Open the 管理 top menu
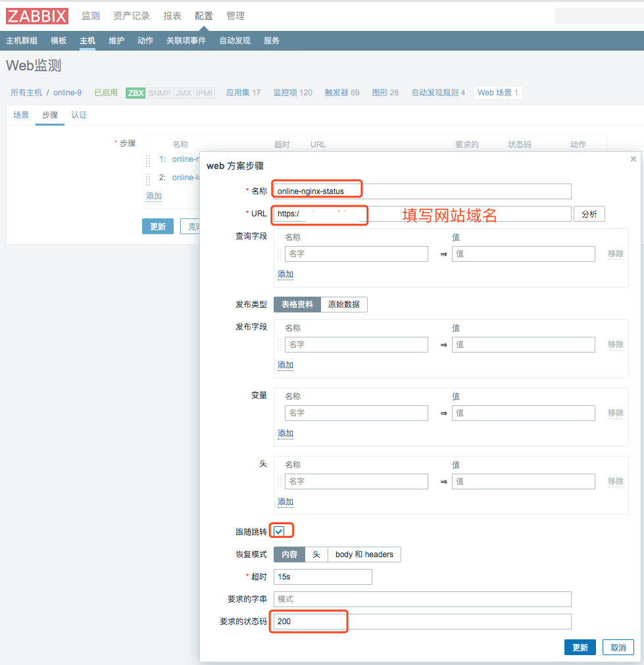 (235, 16)
